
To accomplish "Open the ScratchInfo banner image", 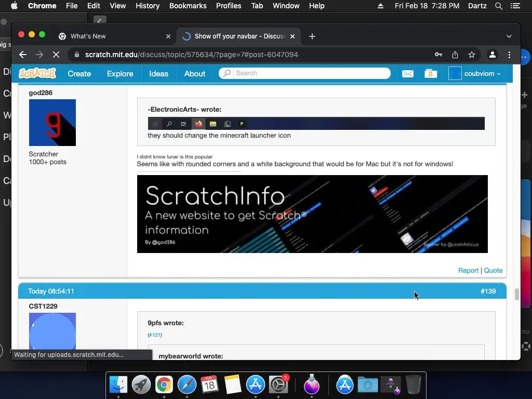I will tap(312, 214).
